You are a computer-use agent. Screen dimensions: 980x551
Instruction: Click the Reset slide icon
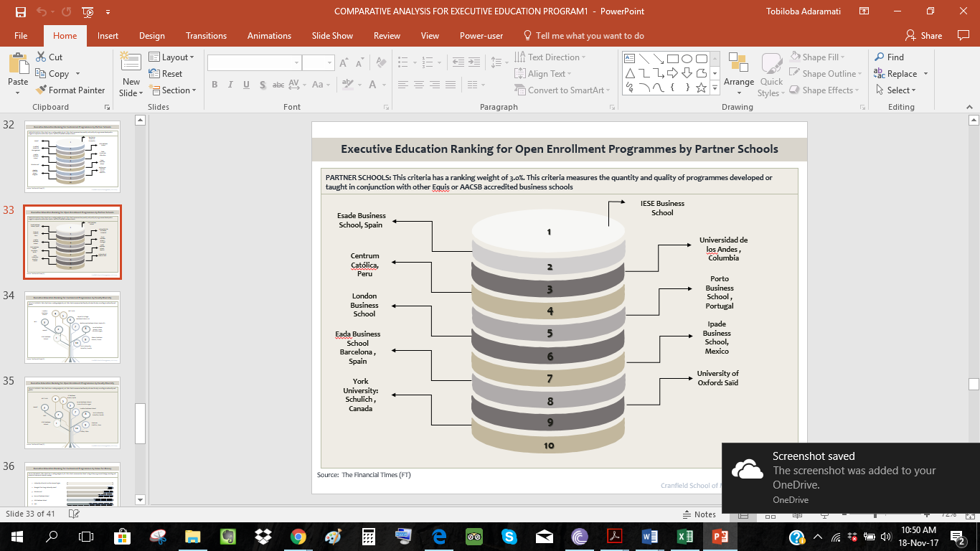(154, 73)
